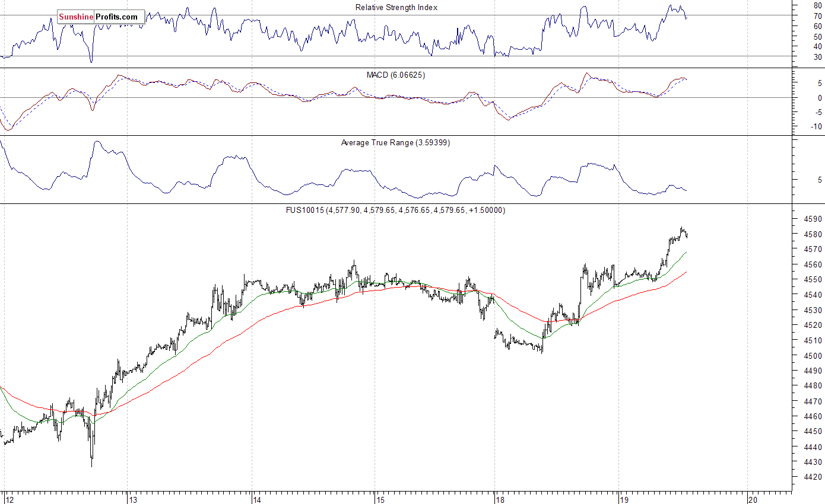The image size is (825, 504).
Task: Click the 4530 price axis label
Action: click(x=813, y=310)
